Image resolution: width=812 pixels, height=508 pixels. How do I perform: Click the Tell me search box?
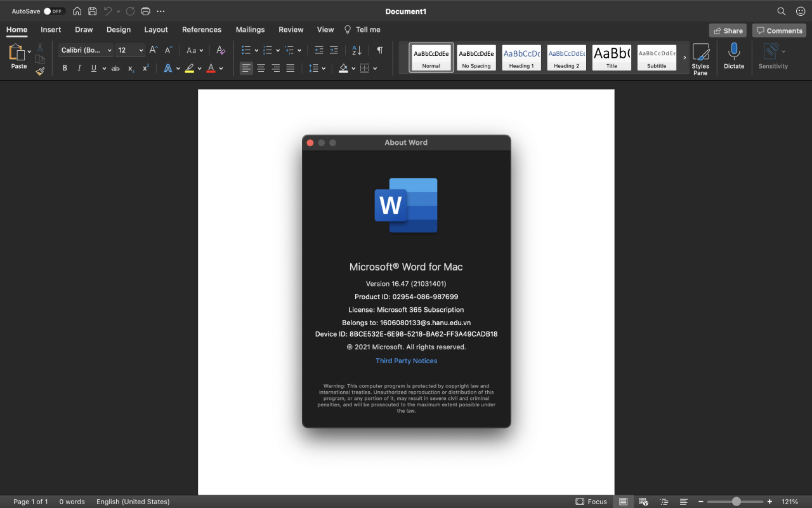click(362, 30)
